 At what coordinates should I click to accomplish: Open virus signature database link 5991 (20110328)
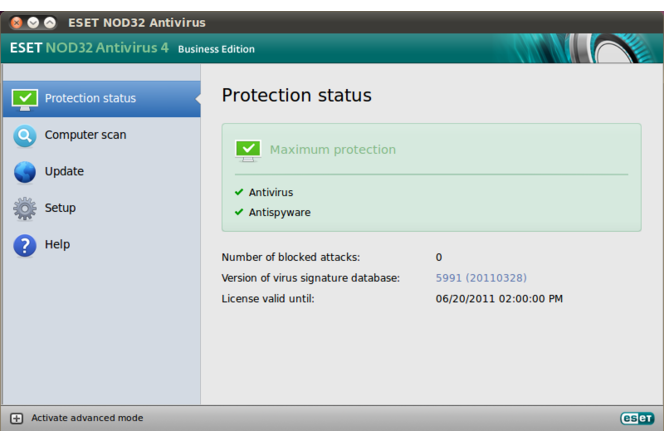[x=481, y=278]
